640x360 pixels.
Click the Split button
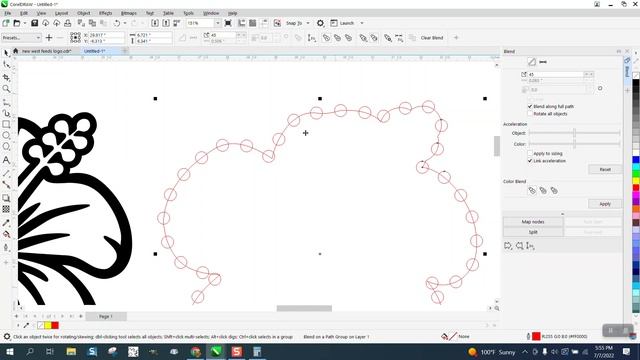533,232
